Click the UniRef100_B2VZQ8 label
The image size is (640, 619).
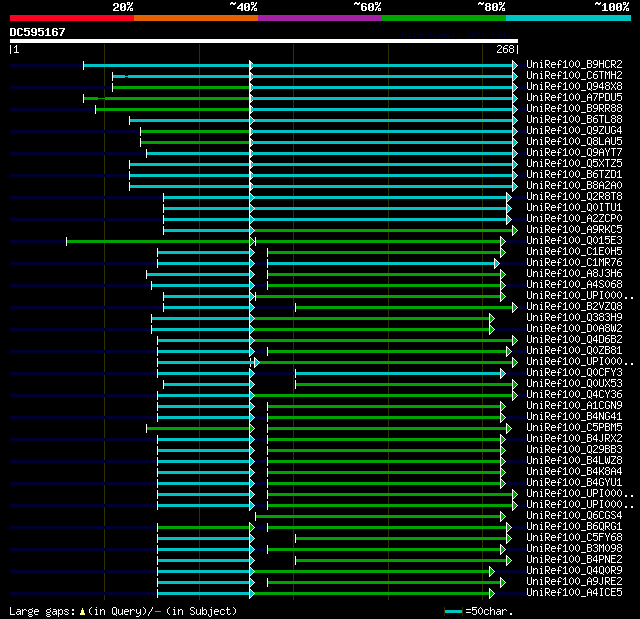pyautogui.click(x=574, y=307)
